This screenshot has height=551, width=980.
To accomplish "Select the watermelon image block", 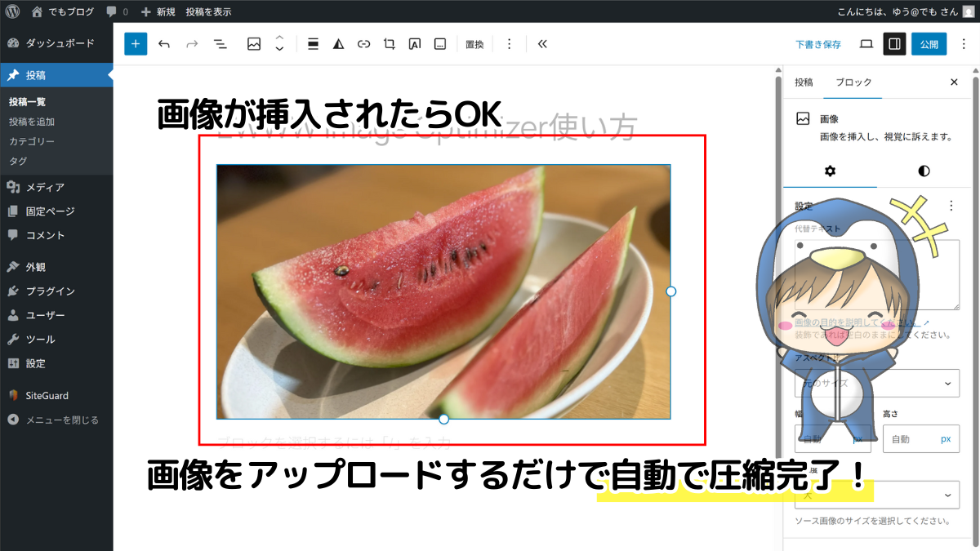I will pos(443,291).
